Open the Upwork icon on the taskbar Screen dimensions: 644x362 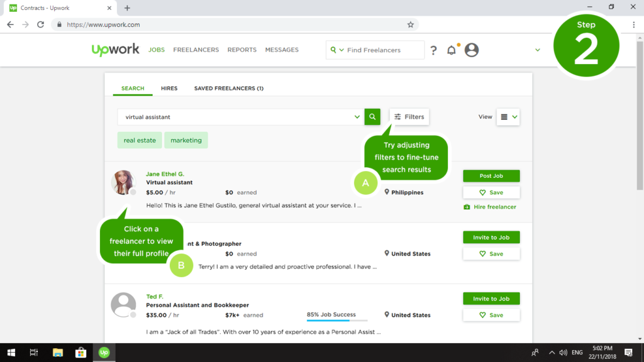pos(103,352)
